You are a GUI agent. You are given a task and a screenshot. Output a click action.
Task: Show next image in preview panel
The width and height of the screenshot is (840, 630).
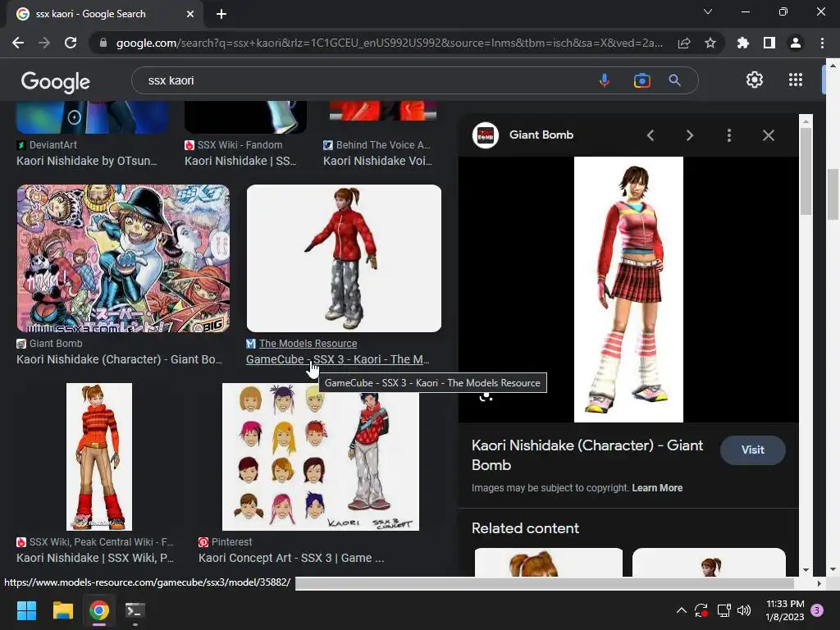(689, 135)
